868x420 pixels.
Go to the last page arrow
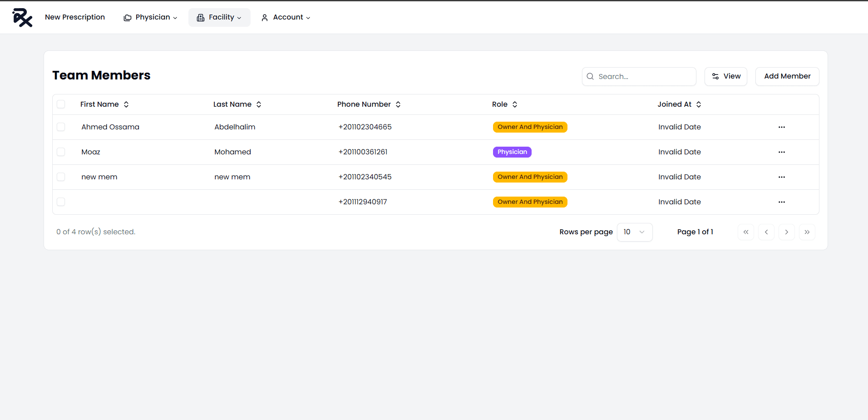[x=807, y=232]
